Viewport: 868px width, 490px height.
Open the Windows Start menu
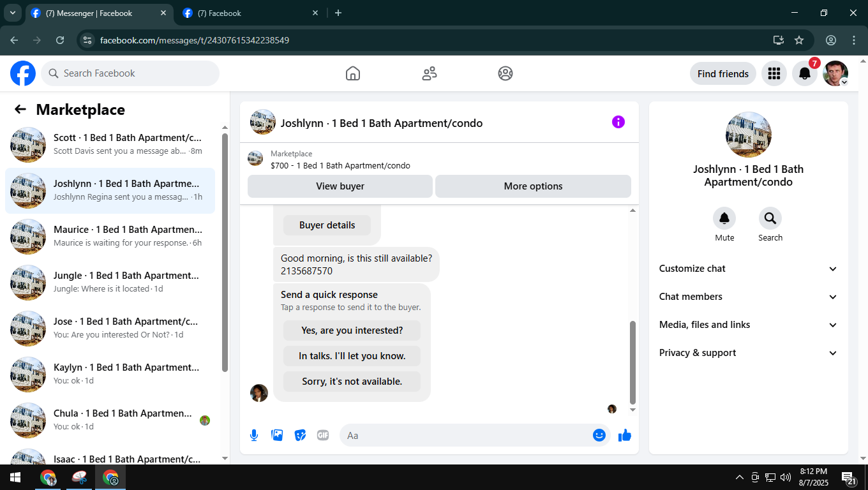click(x=15, y=477)
